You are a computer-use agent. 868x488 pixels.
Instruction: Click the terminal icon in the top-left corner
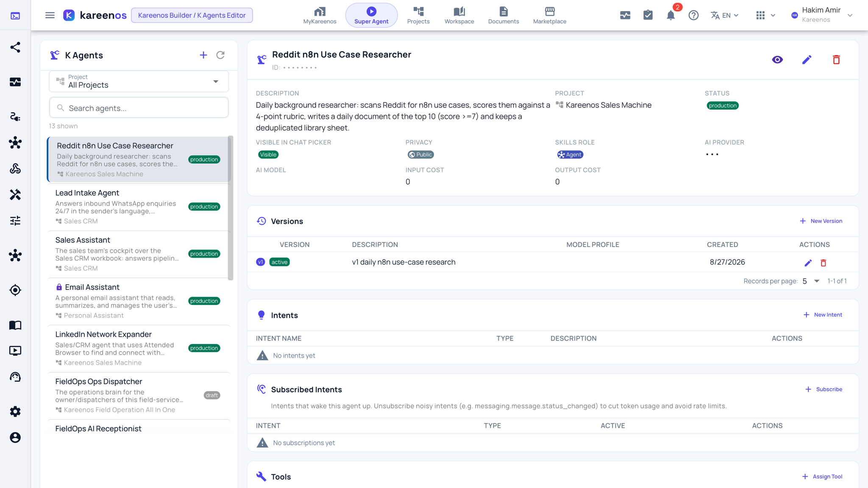(x=15, y=16)
